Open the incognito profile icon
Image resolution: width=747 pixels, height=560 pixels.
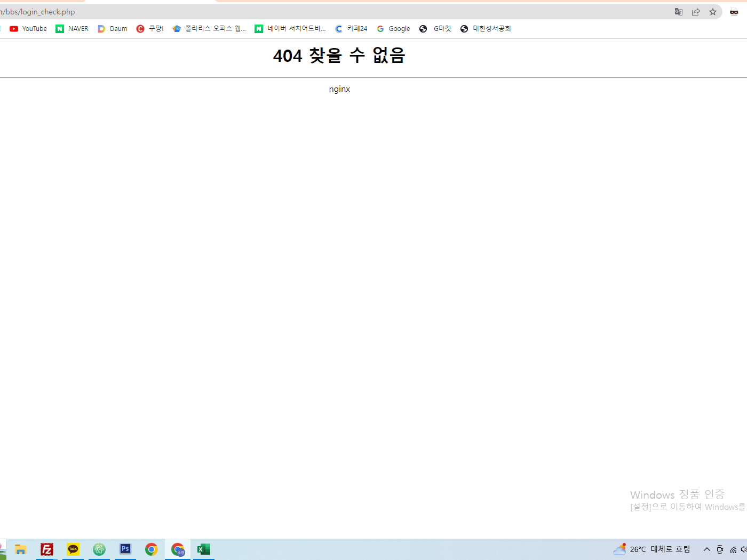(x=734, y=12)
